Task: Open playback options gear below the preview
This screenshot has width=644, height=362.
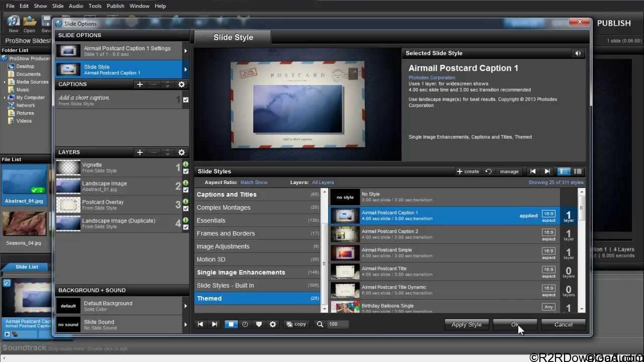Action: [x=273, y=324]
